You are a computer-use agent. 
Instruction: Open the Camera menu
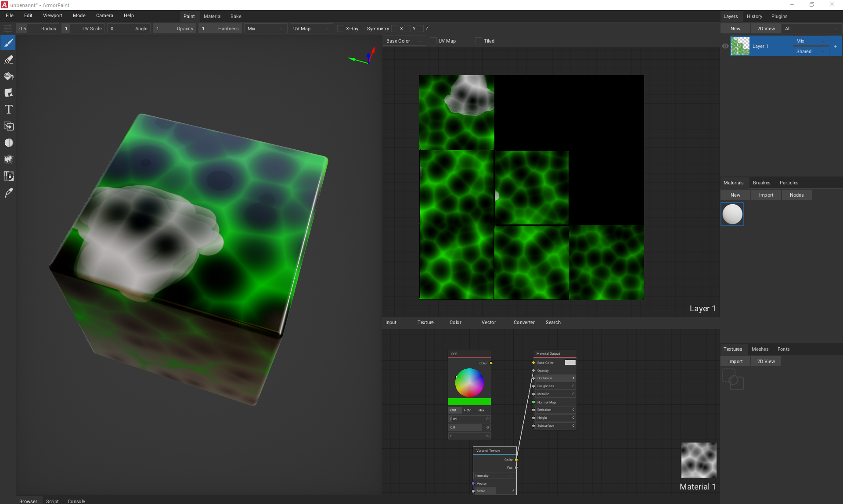104,15
